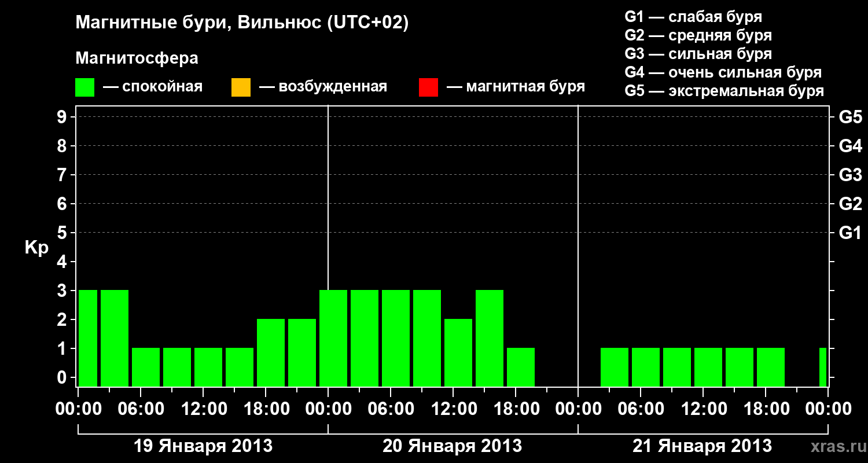Click the G5 label on right axis

851,117
